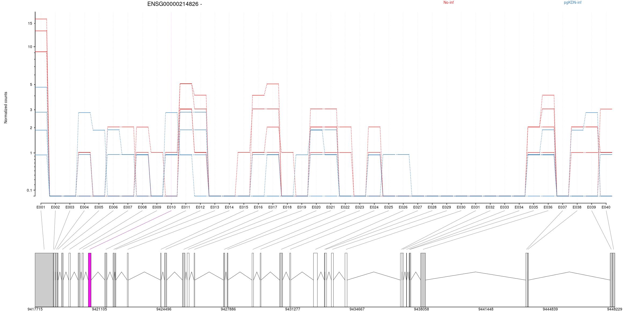Click genomic coordinate 9431277

(x=293, y=309)
